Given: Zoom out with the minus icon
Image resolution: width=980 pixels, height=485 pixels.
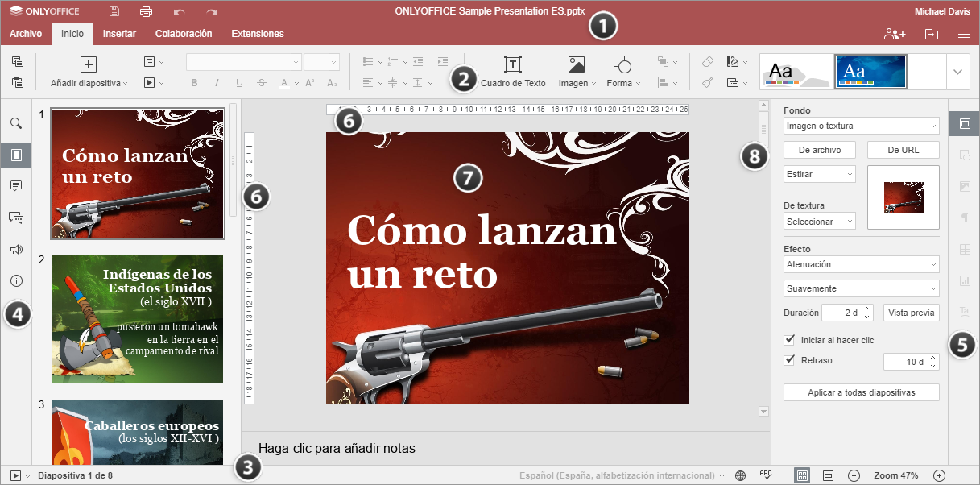Looking at the screenshot, I should click(x=854, y=475).
